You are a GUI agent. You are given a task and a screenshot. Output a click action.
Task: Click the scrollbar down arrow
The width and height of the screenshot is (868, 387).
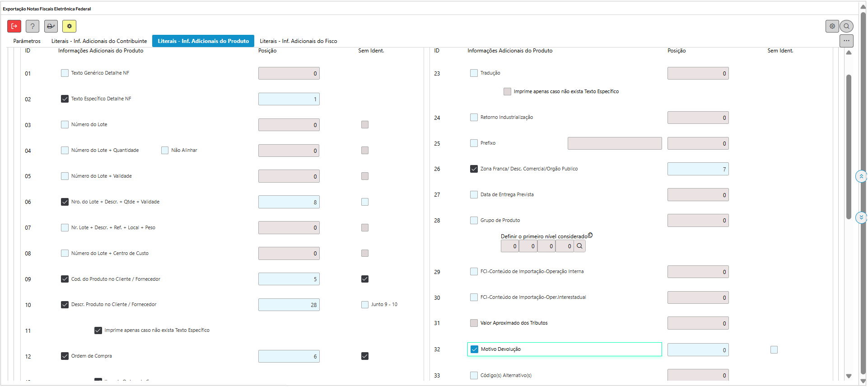coord(849,376)
